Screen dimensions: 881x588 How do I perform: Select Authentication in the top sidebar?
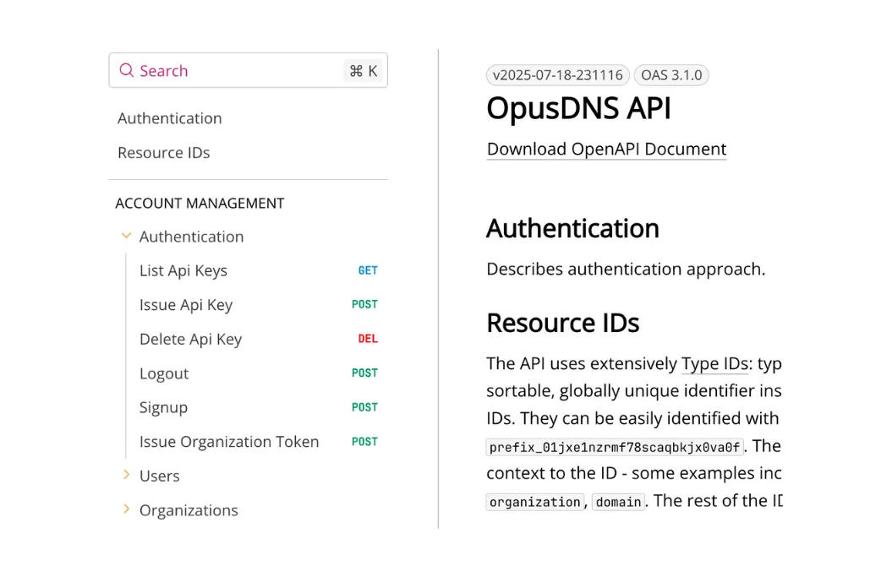(169, 118)
